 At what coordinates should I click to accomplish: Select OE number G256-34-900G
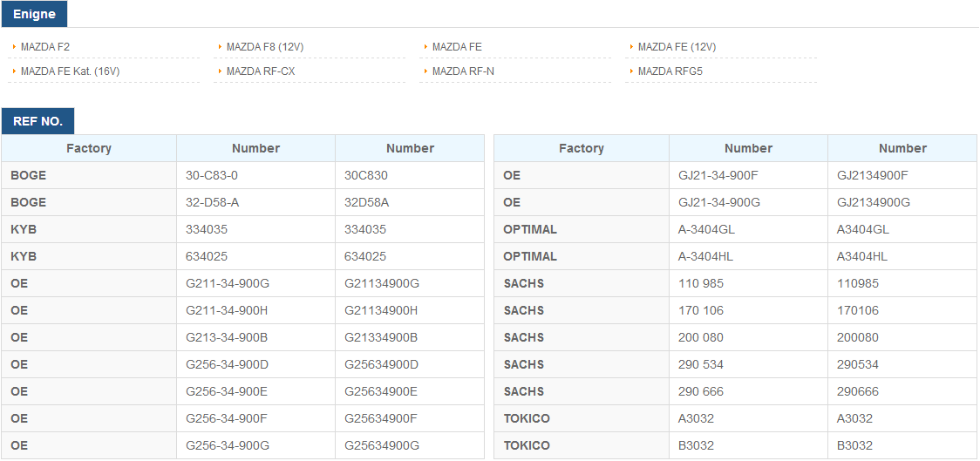[x=228, y=445]
